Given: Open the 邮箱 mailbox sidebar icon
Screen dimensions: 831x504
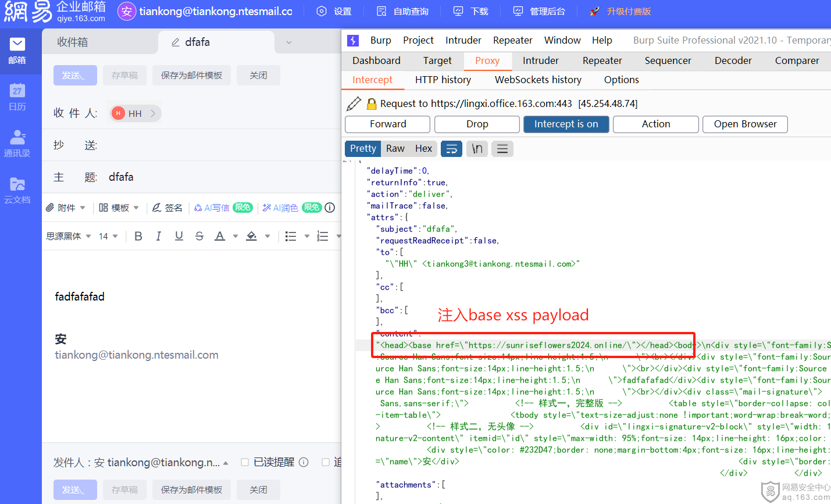Looking at the screenshot, I should 17,51.
